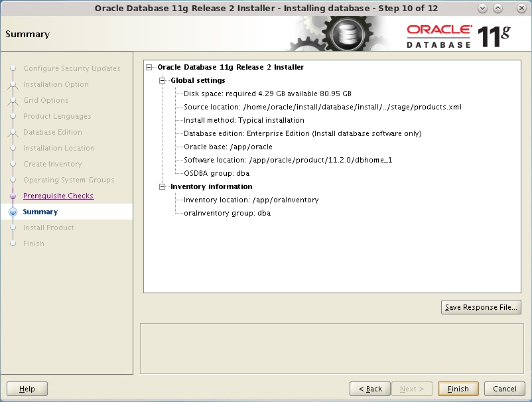Screen dimensions: 532x402
Task: Cancel the installer
Action: [x=505, y=389]
